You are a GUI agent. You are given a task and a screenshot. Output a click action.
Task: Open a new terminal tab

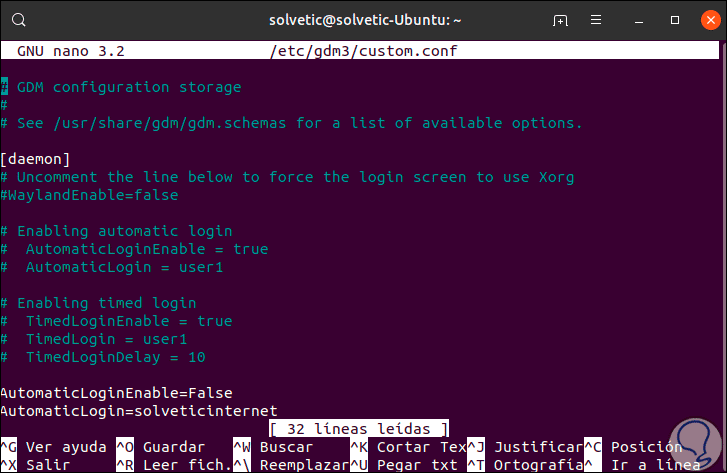click(561, 20)
